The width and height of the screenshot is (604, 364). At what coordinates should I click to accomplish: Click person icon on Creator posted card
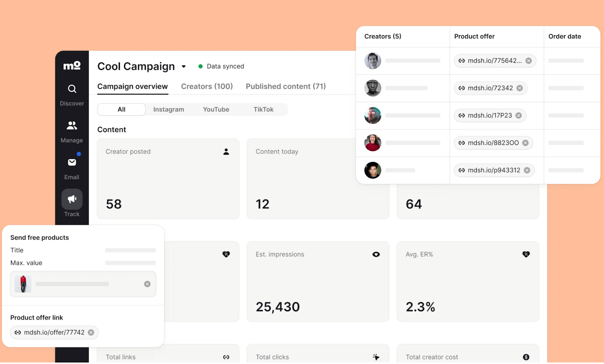(226, 152)
